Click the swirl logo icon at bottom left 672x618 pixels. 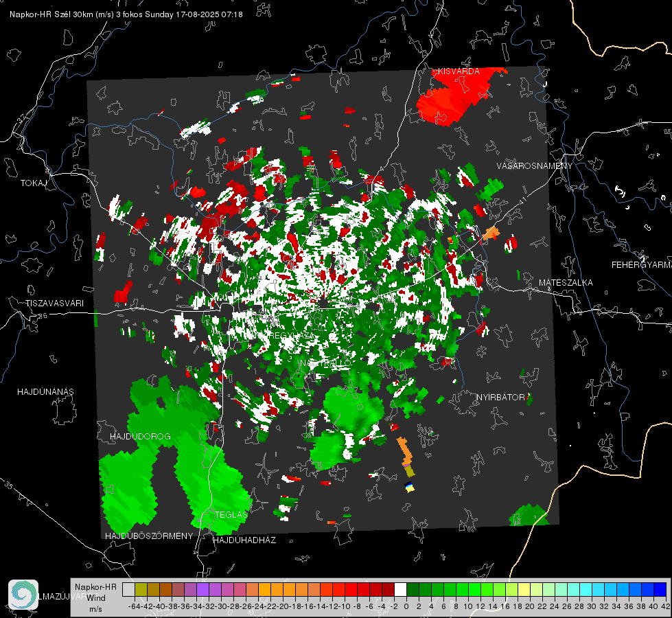(23, 595)
